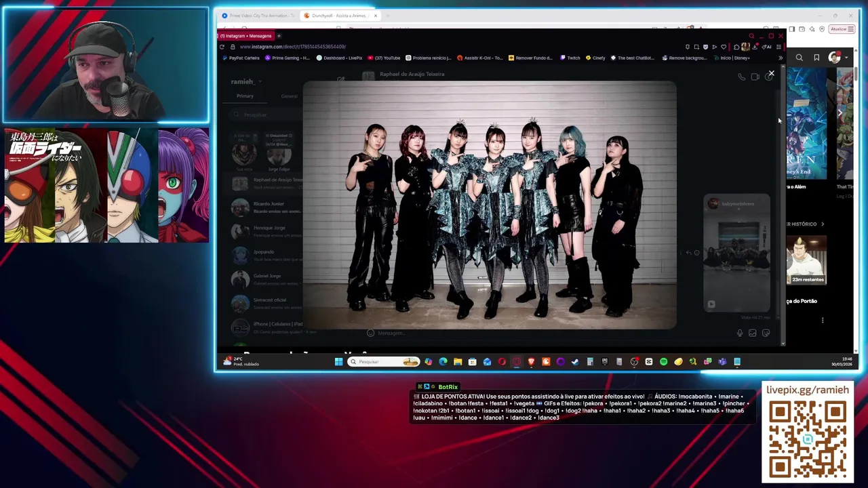Open the Henrique Jorge conversation
868x488 pixels.
[x=264, y=231]
